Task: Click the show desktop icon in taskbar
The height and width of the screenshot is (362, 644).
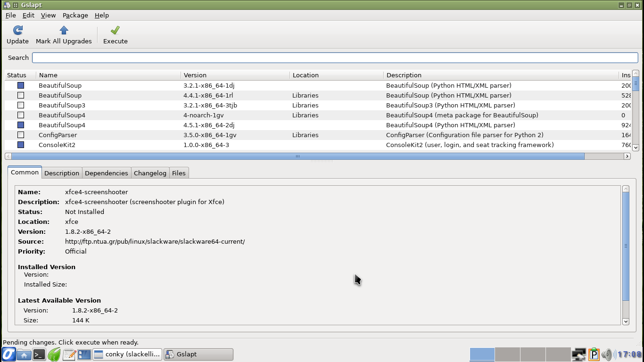Action: tap(84, 354)
